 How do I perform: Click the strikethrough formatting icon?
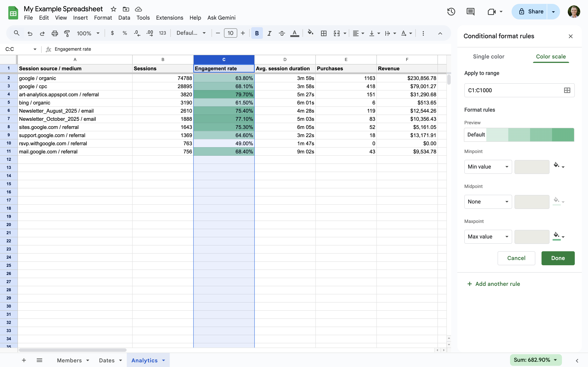[282, 33]
